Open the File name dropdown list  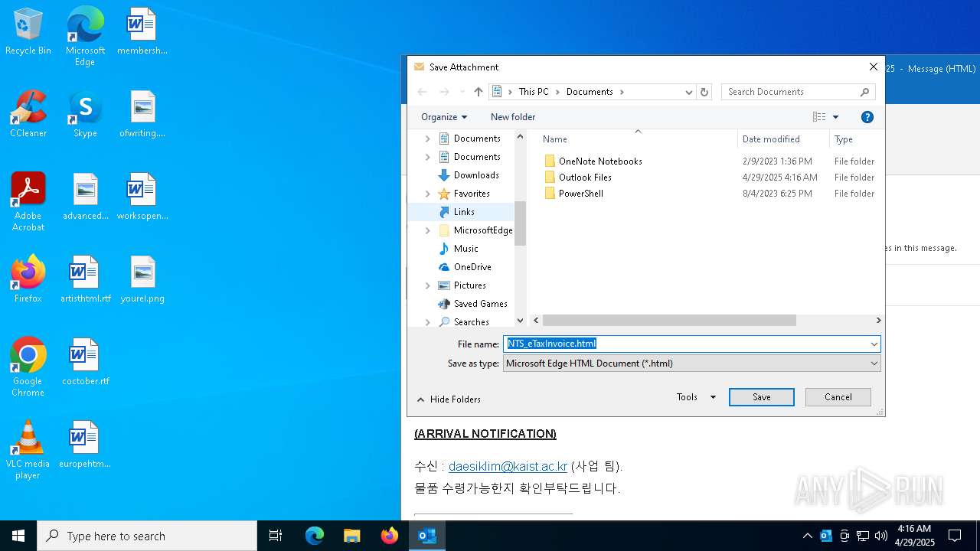tap(874, 344)
